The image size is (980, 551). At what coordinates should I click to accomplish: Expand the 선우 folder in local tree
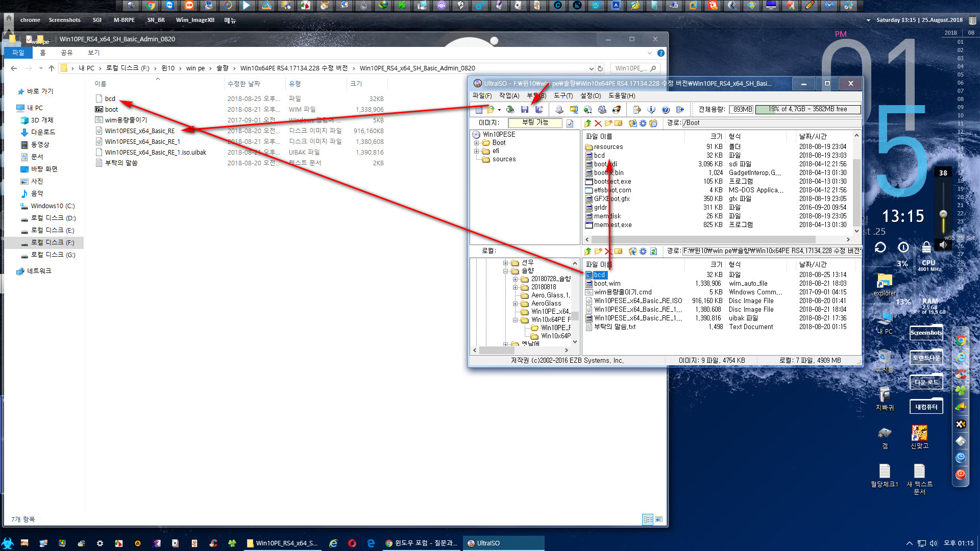[505, 263]
